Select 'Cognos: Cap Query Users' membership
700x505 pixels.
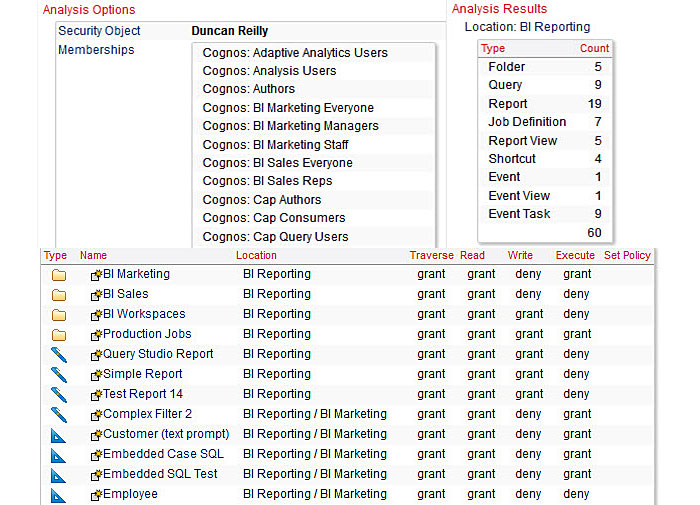(275, 237)
